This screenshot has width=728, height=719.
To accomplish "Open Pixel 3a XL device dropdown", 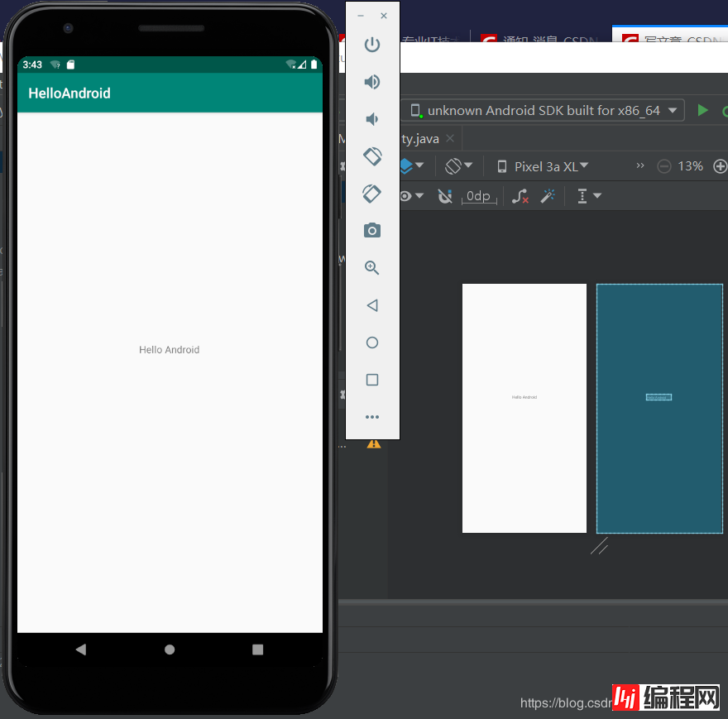I will [543, 166].
